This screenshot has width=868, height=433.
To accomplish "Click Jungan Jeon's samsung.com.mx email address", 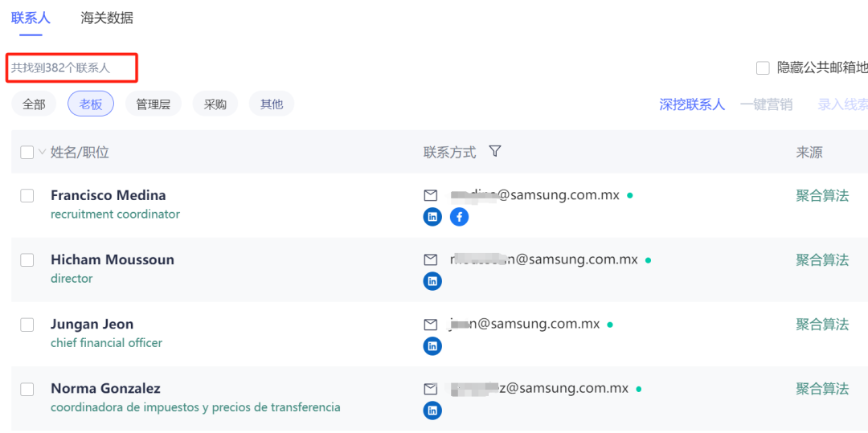I will coord(525,325).
